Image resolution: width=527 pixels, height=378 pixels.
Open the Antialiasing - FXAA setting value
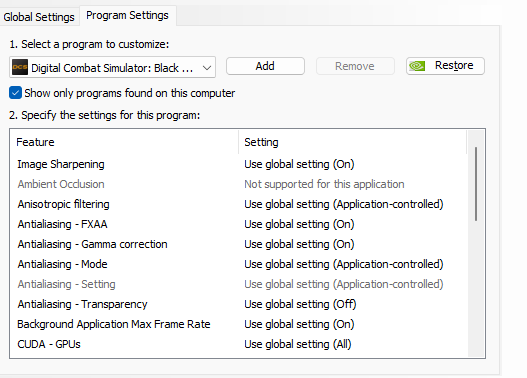[x=299, y=224]
